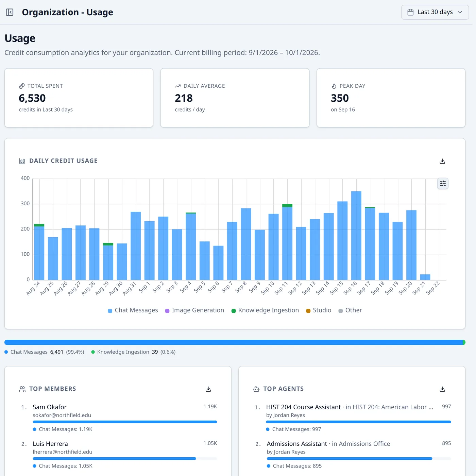
Task: Click the lherrera@northfield.edu email text
Action: point(63,452)
